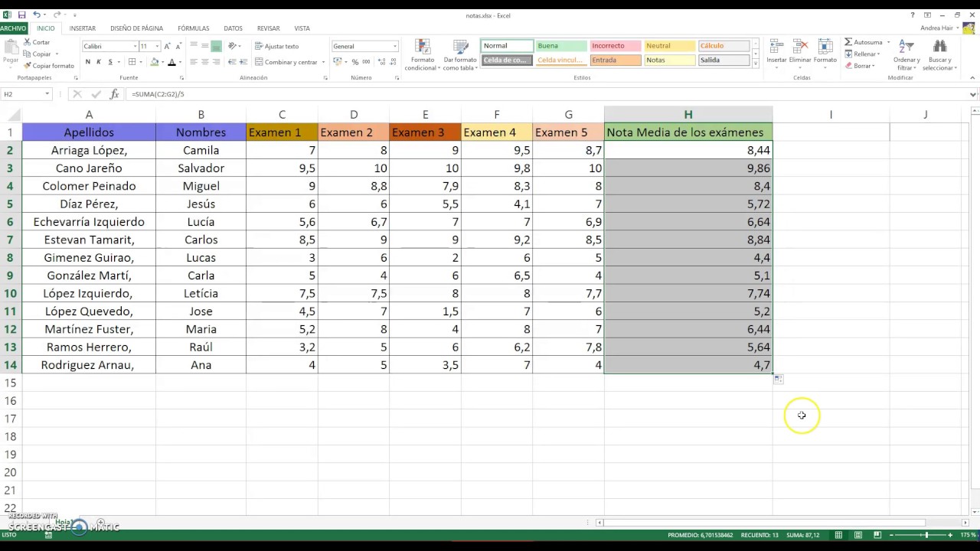The image size is (980, 551).
Task: Decrease decimal places
Action: (393, 62)
